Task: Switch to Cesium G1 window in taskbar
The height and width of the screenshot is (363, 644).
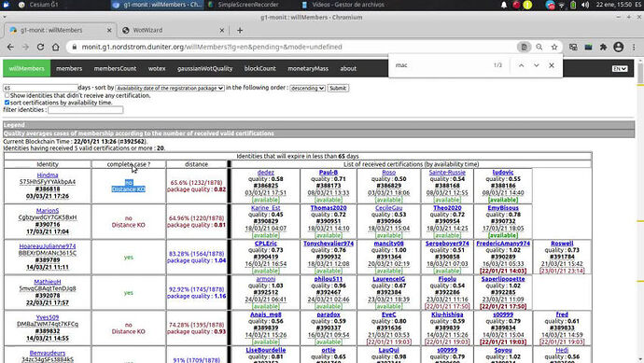Action: (38, 5)
